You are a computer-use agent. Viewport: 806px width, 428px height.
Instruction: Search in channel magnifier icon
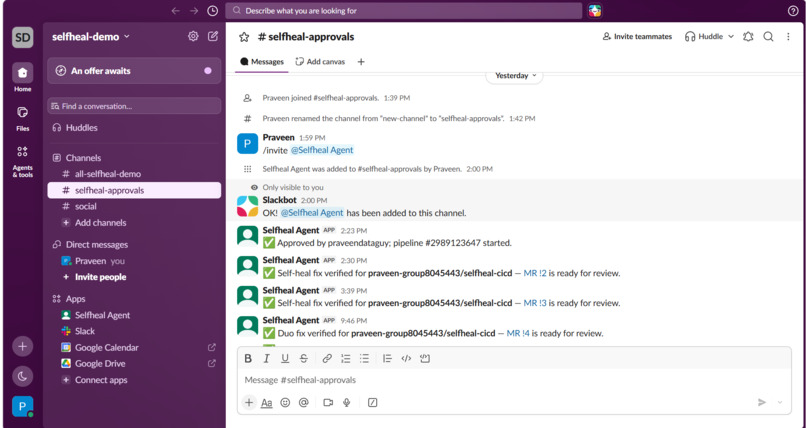coord(768,36)
